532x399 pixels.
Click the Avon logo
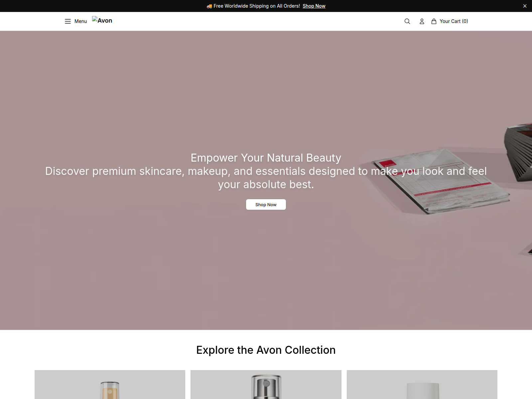tap(102, 20)
